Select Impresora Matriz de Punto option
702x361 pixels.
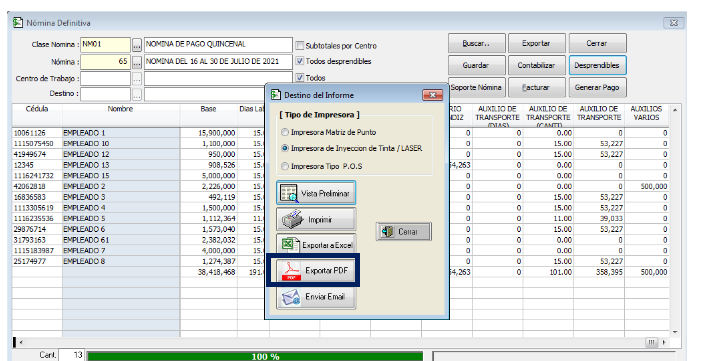(x=285, y=132)
